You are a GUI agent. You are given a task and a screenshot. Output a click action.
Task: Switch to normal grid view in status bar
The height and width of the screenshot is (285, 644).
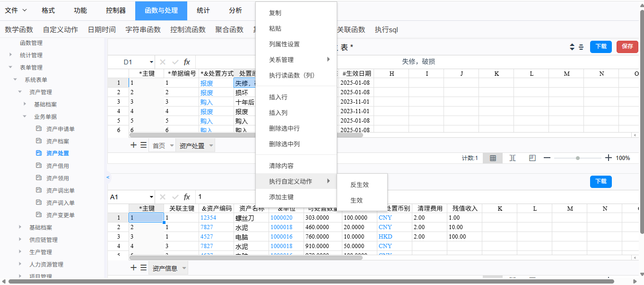pos(493,158)
